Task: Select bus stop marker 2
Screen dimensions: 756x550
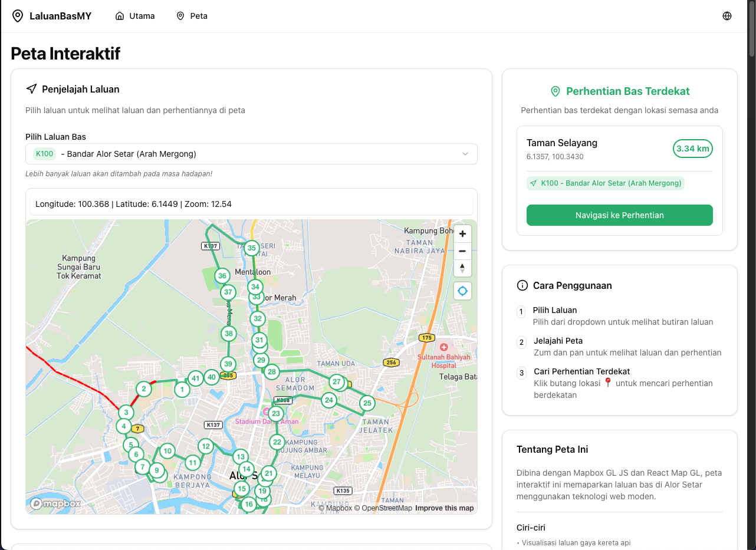Action: (x=143, y=388)
